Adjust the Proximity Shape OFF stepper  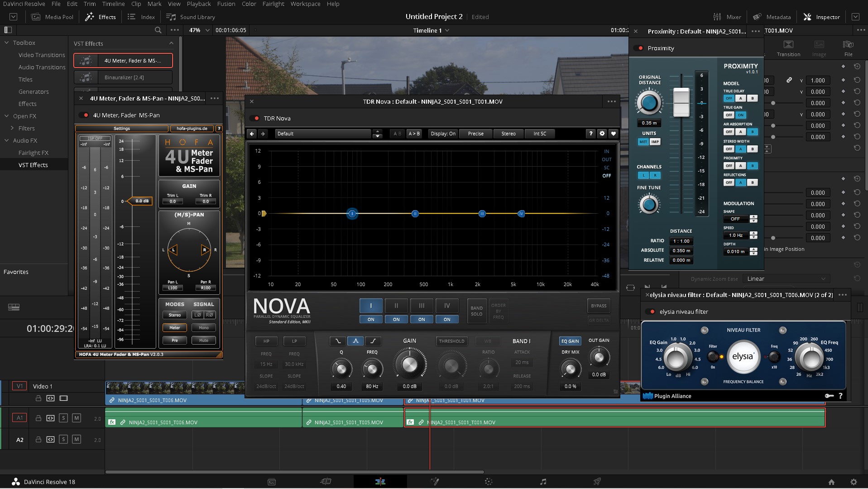pyautogui.click(x=753, y=219)
